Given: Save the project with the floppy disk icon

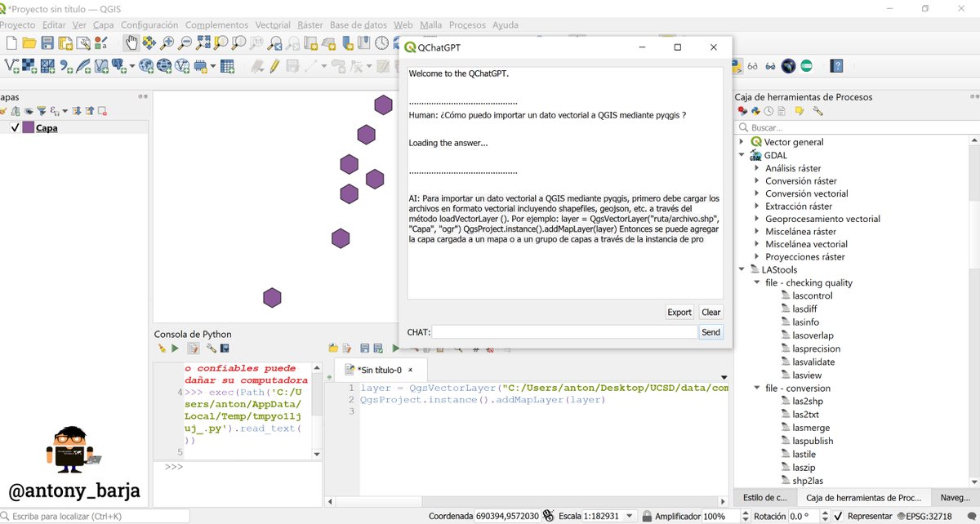Looking at the screenshot, I should 47,42.
